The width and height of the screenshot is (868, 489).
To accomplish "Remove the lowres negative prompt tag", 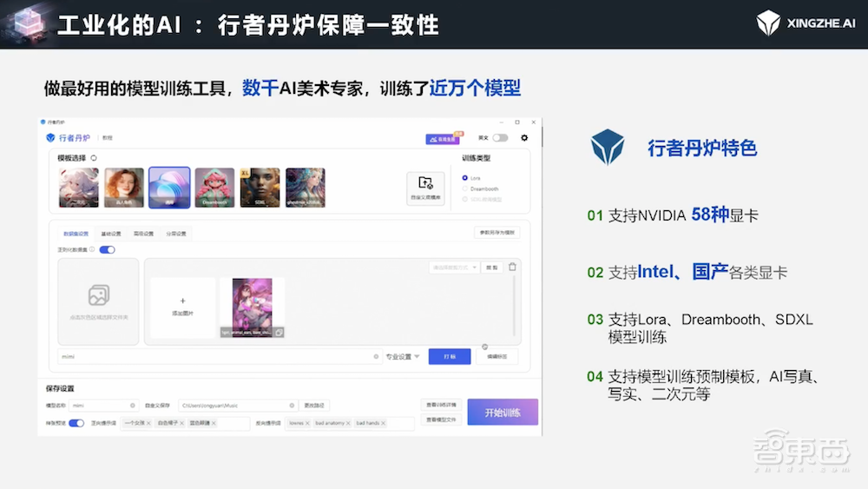I will click(x=307, y=423).
